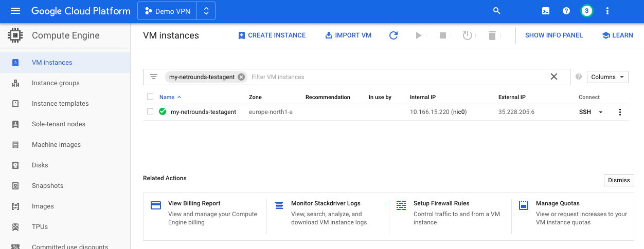
Task: Click the Snapshots sidebar icon
Action: click(15, 186)
